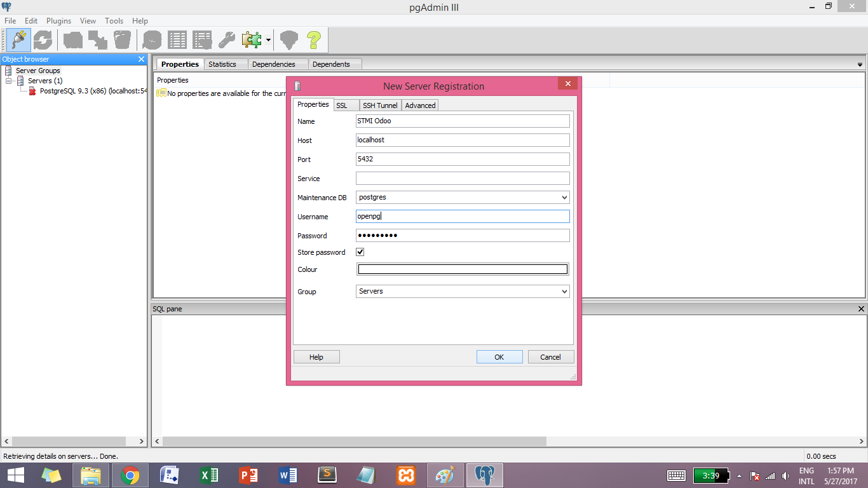Image resolution: width=868 pixels, height=488 pixels.
Task: Show hidden tray icons arrow
Action: pyautogui.click(x=739, y=476)
